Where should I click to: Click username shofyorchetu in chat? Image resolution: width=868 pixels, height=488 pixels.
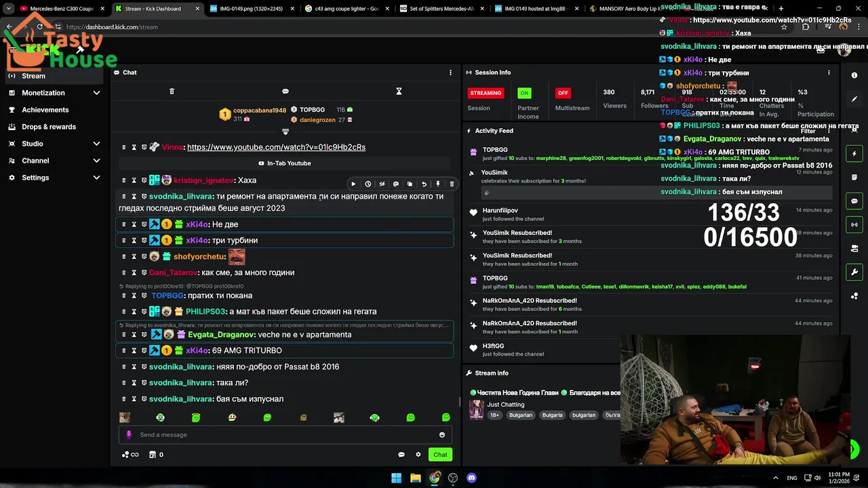point(199,257)
